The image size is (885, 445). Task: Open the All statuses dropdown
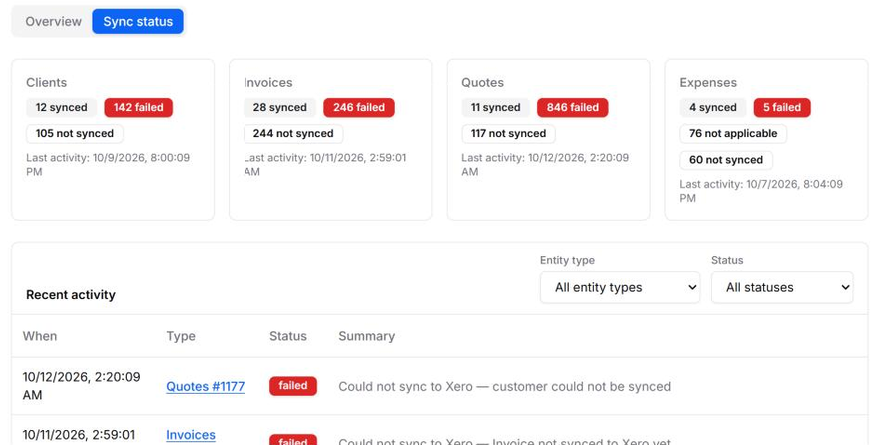(x=782, y=287)
